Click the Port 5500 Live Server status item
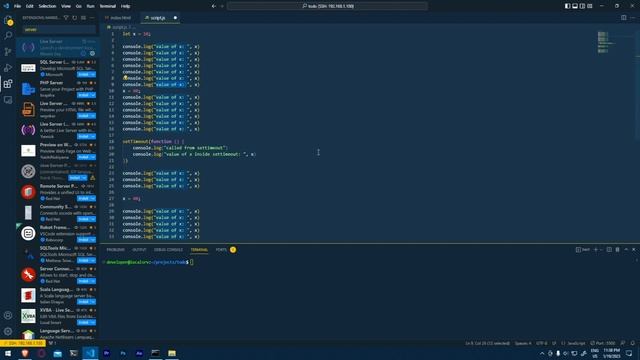This screenshot has width=640, height=360. click(602, 343)
